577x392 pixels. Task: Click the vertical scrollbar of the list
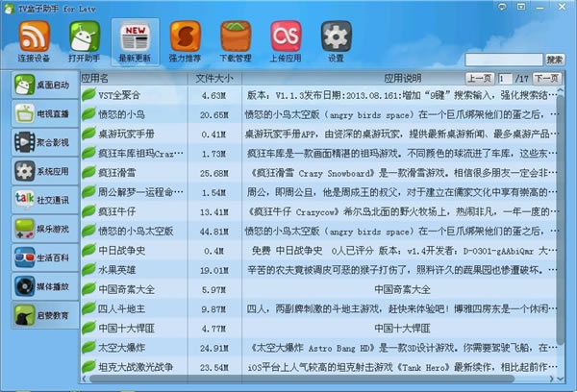560,221
